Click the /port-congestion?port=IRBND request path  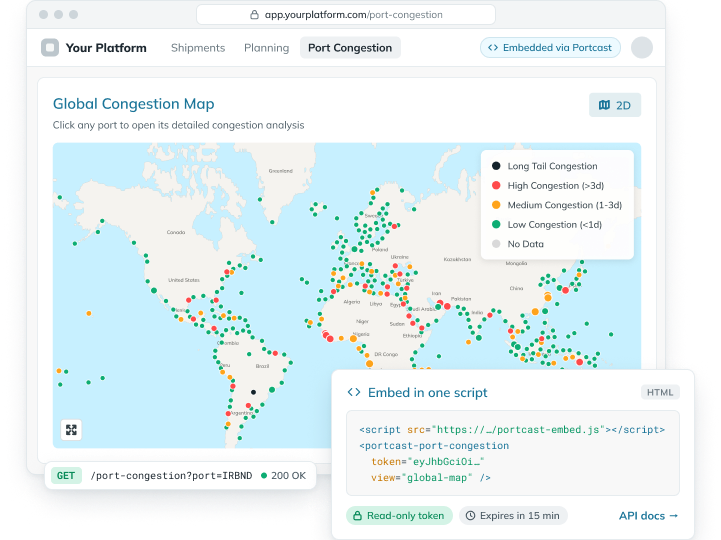171,476
